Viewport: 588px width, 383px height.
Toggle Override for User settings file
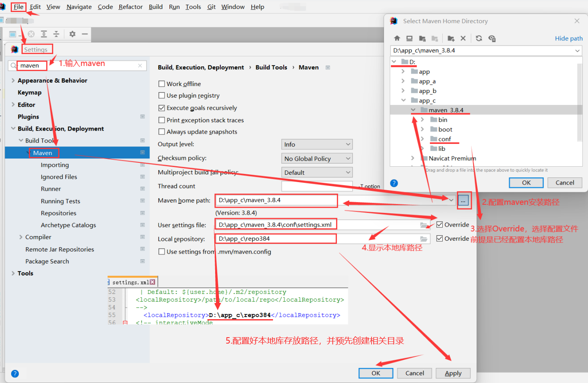(x=439, y=224)
